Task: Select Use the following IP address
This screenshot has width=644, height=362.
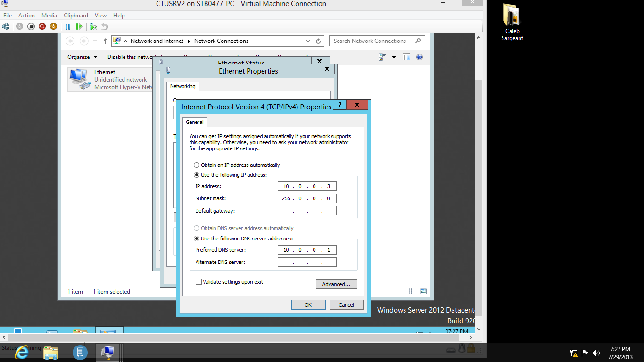Action: [x=230, y=175]
